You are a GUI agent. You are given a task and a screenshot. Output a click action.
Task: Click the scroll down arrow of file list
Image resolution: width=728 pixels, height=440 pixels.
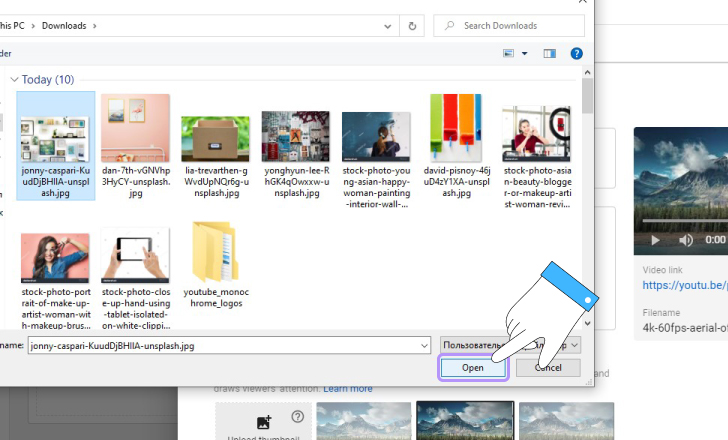click(587, 324)
